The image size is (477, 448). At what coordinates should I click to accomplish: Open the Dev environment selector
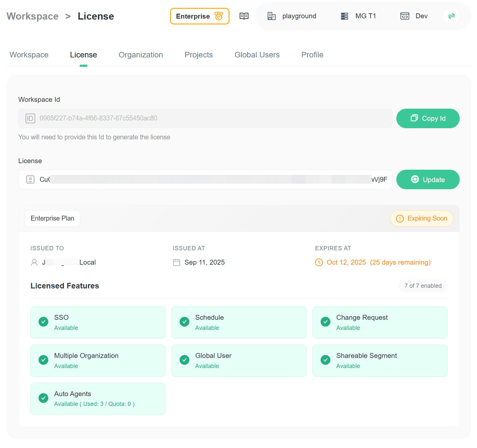(x=421, y=16)
